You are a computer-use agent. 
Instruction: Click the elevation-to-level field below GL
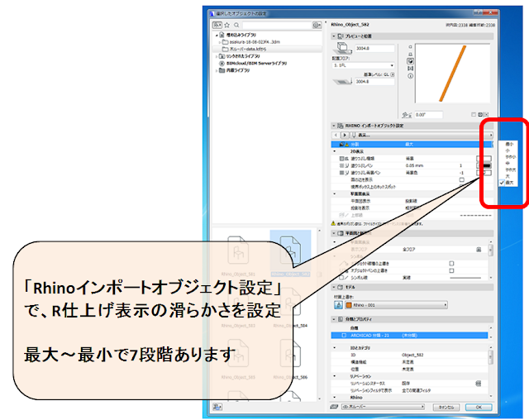pos(374,82)
